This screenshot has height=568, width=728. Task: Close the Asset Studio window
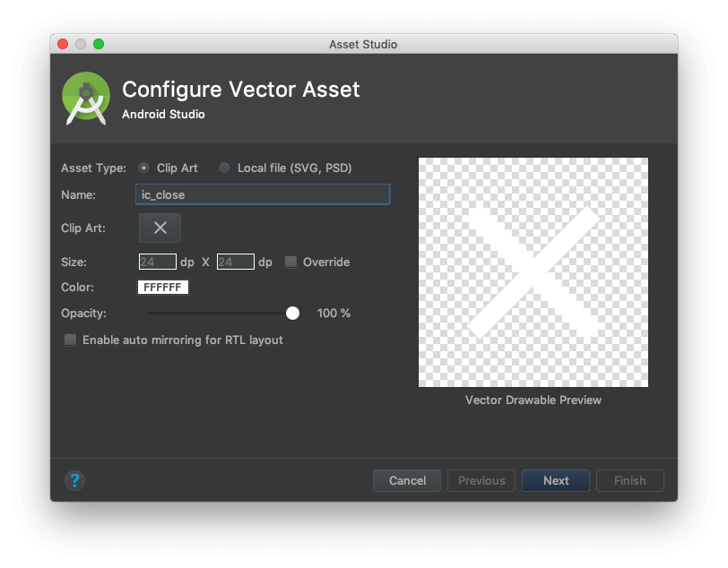pyautogui.click(x=63, y=44)
